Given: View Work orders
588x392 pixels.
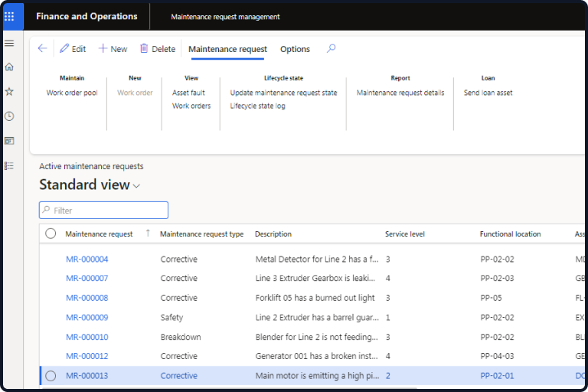Looking at the screenshot, I should (191, 106).
